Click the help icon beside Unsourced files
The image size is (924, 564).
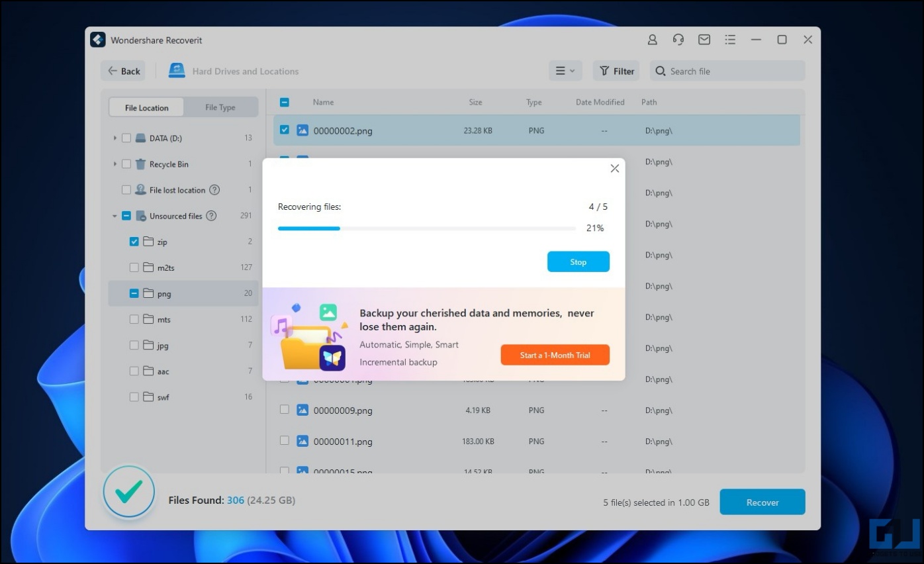[211, 216]
